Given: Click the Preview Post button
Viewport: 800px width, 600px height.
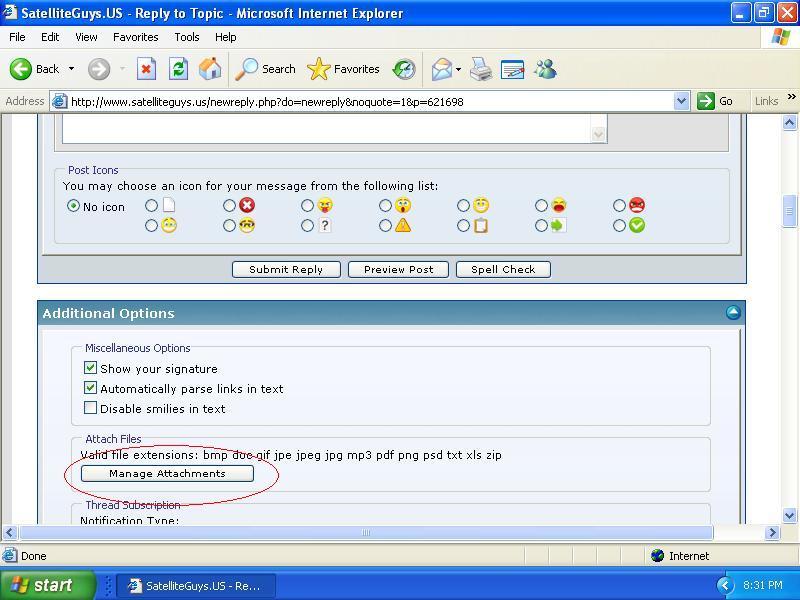Looking at the screenshot, I should pos(398,269).
